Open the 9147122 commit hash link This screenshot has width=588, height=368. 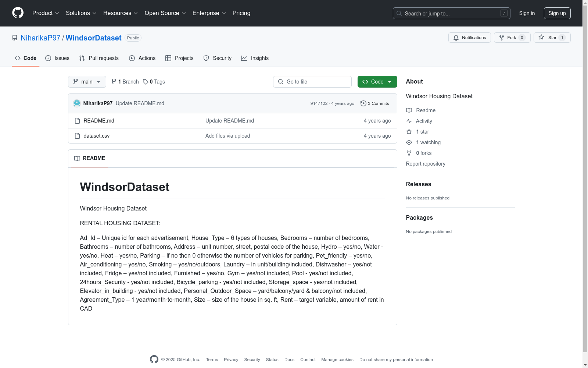click(x=319, y=103)
